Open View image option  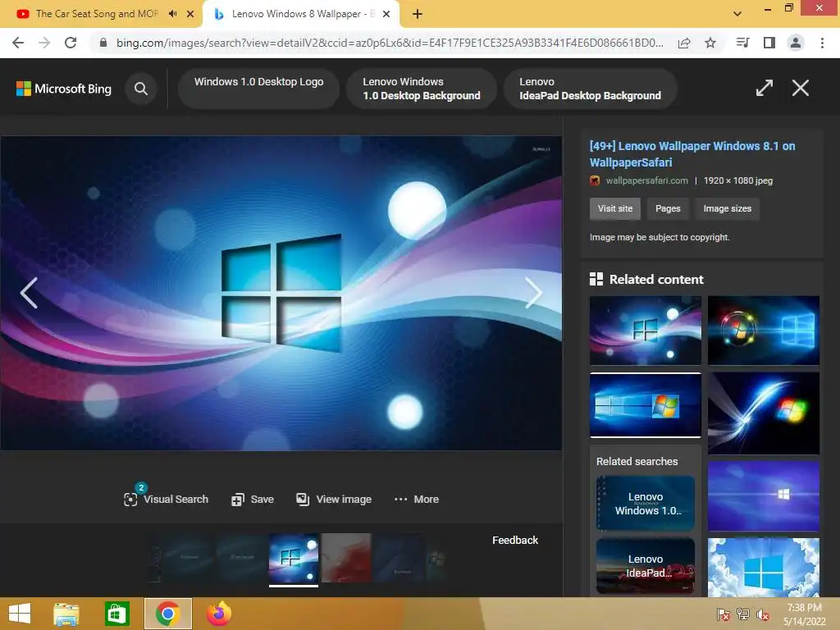(x=334, y=500)
